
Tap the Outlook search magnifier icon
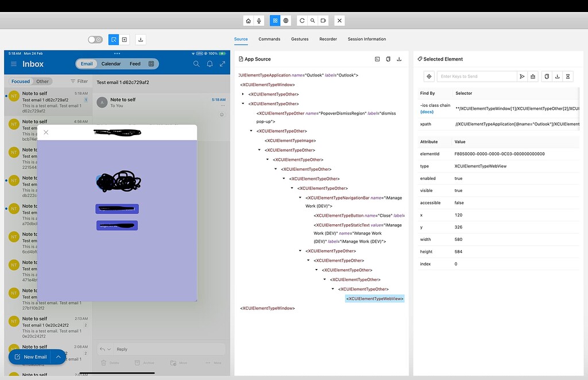[196, 64]
